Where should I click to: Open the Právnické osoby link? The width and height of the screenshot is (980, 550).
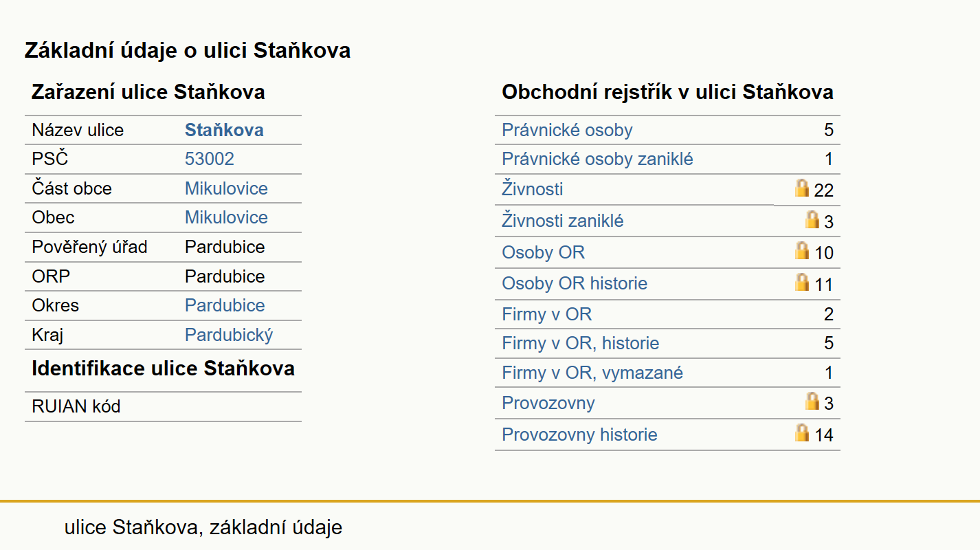[567, 130]
